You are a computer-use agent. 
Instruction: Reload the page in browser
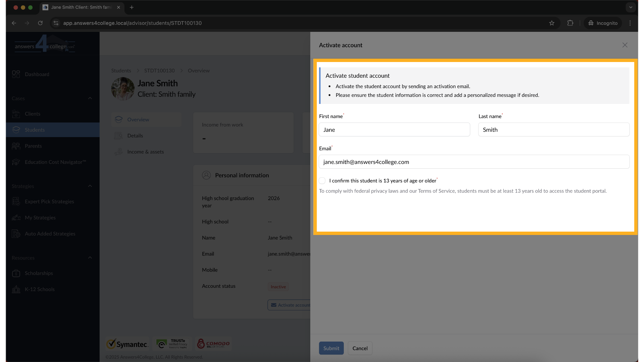pos(40,23)
